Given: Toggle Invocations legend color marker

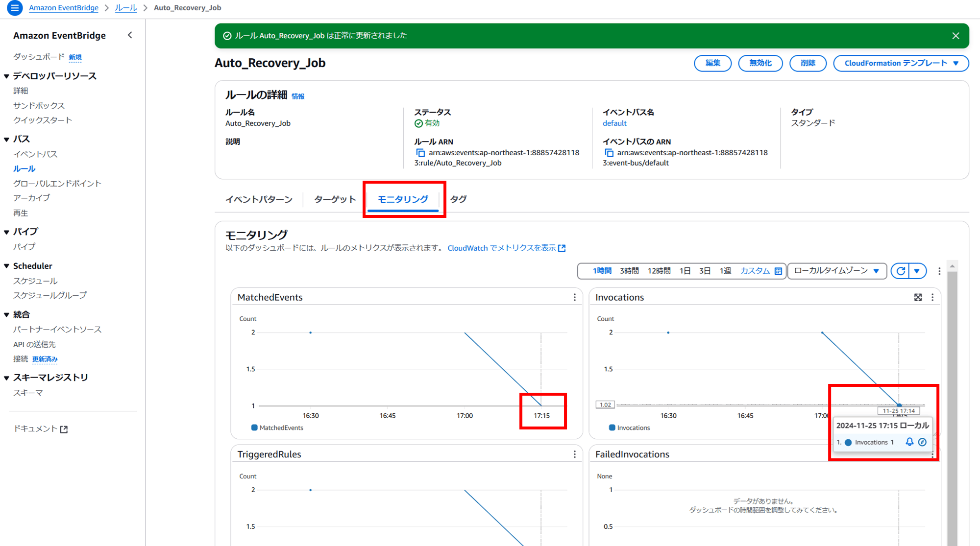Looking at the screenshot, I should (x=612, y=427).
